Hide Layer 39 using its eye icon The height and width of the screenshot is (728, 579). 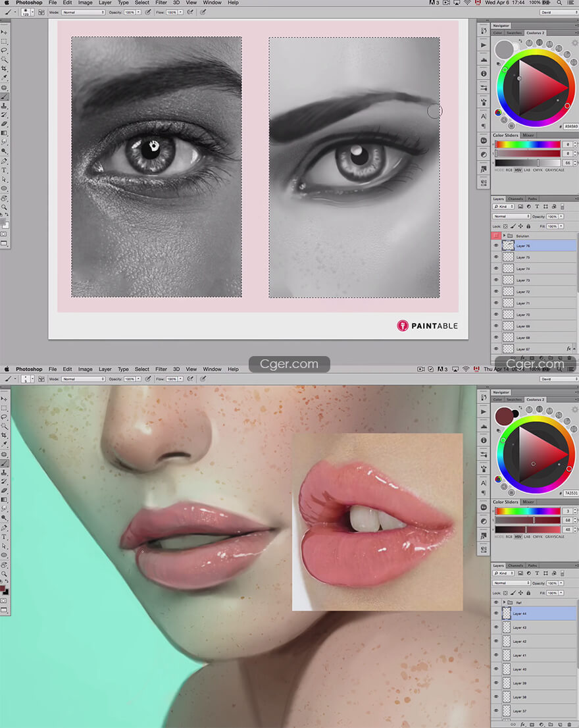[496, 683]
